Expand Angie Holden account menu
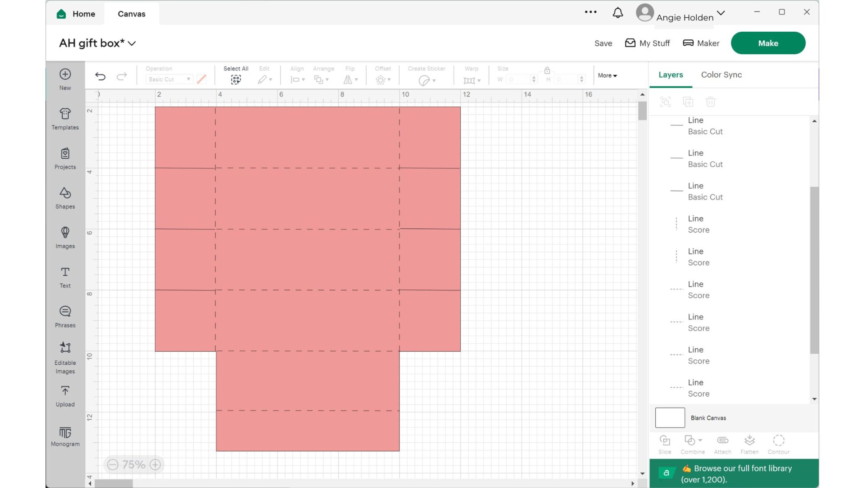 point(721,13)
